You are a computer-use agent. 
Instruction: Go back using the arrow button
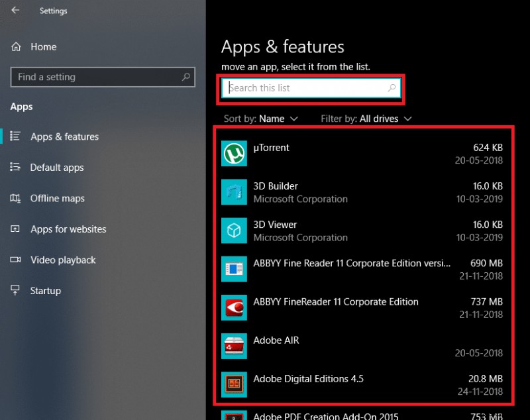point(15,10)
